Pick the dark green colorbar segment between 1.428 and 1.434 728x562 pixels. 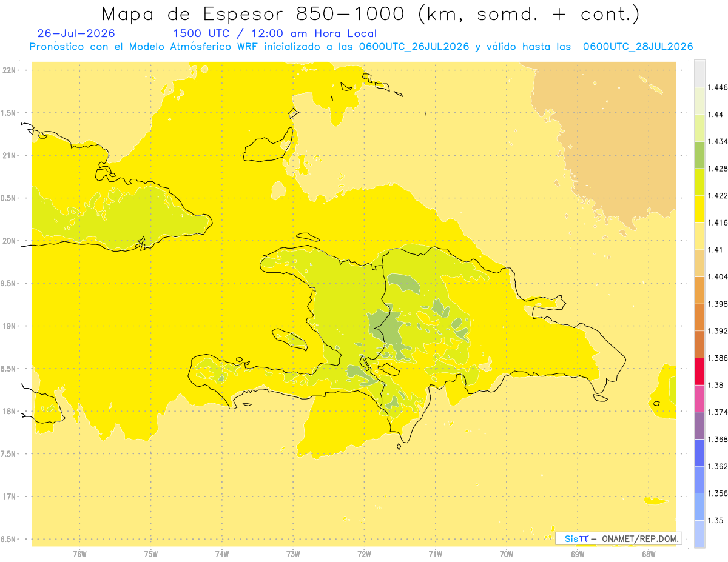pos(699,155)
